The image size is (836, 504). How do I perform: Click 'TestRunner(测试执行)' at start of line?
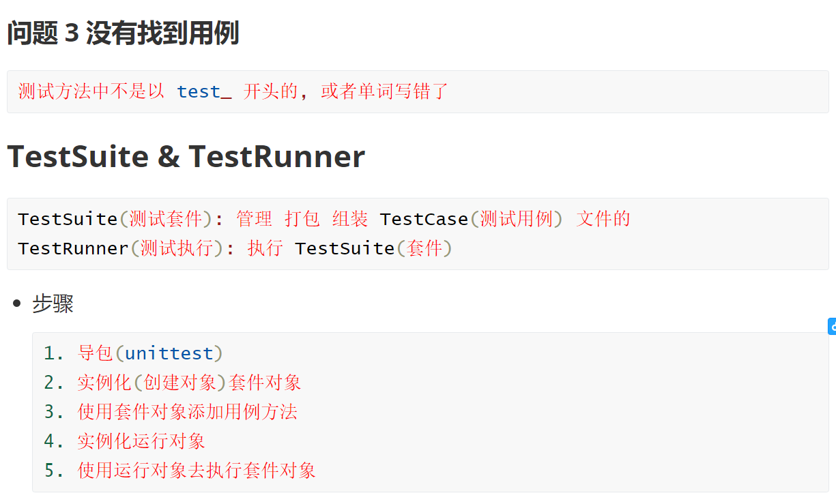point(121,248)
